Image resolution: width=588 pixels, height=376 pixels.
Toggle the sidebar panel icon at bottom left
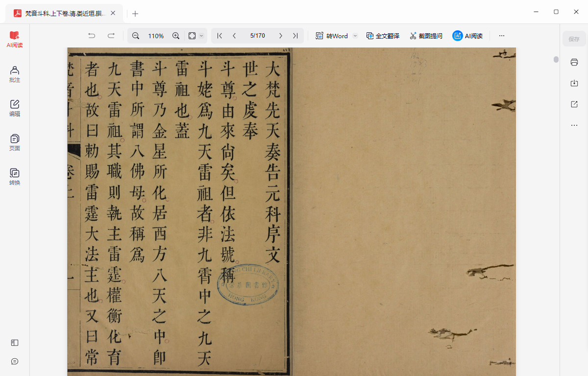point(15,343)
